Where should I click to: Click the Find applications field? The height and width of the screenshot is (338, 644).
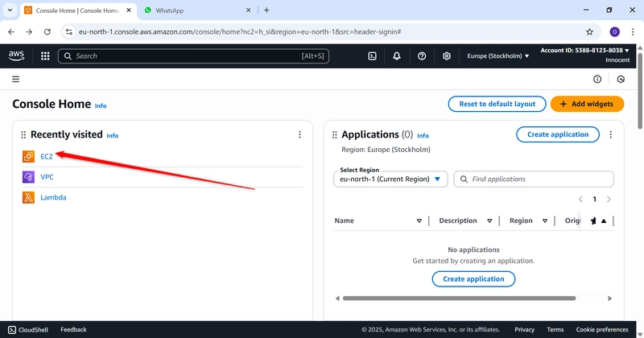(x=534, y=179)
